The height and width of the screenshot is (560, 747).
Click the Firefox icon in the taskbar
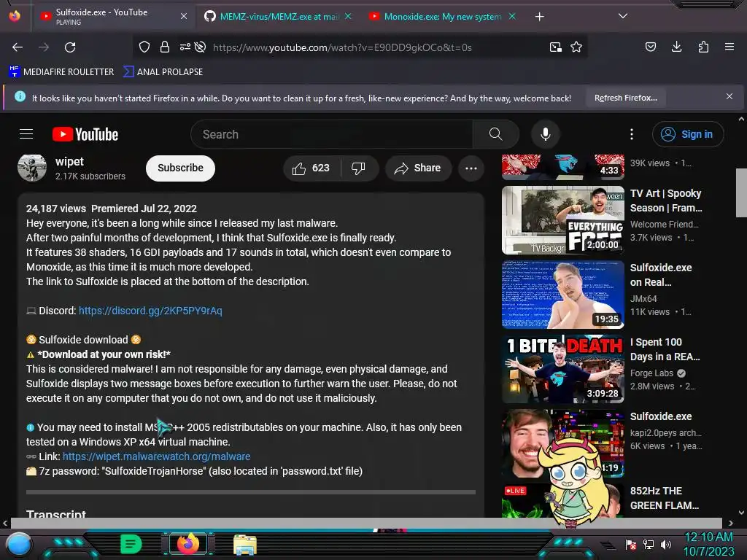188,544
